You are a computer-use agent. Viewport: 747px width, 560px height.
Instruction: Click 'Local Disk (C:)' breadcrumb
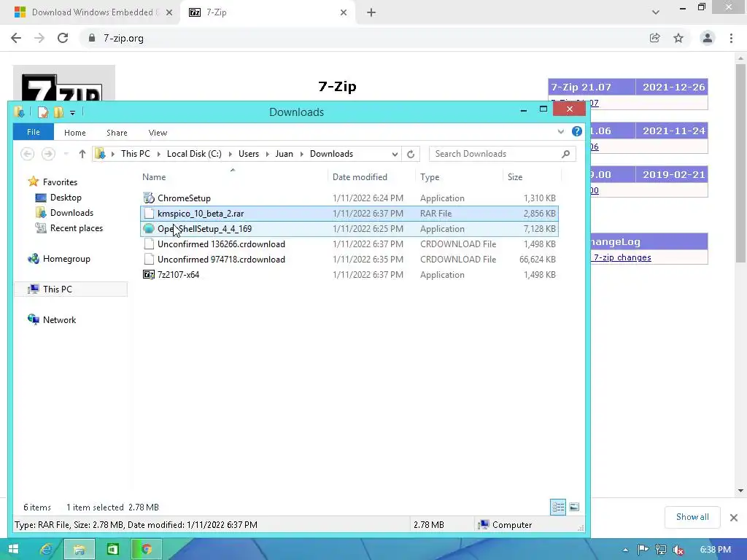tap(194, 154)
